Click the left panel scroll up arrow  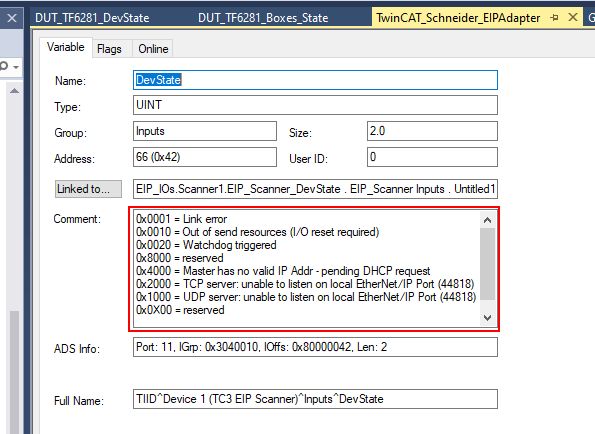click(x=14, y=91)
